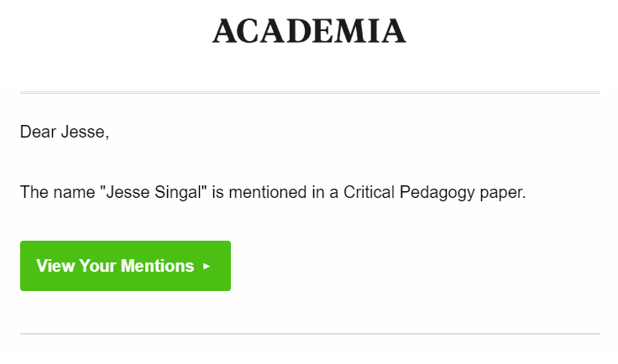Click the ACADEMIA logo header
Image resolution: width=618 pixels, height=364 pixels.
click(x=309, y=31)
